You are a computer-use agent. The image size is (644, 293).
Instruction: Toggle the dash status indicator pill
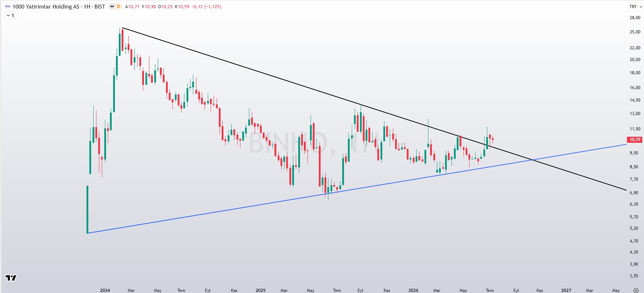[112, 6]
